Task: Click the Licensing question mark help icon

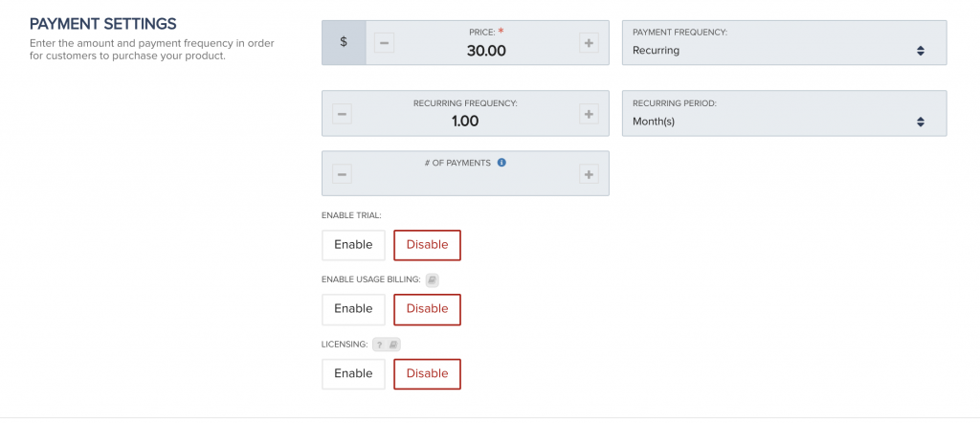Action: (x=379, y=345)
